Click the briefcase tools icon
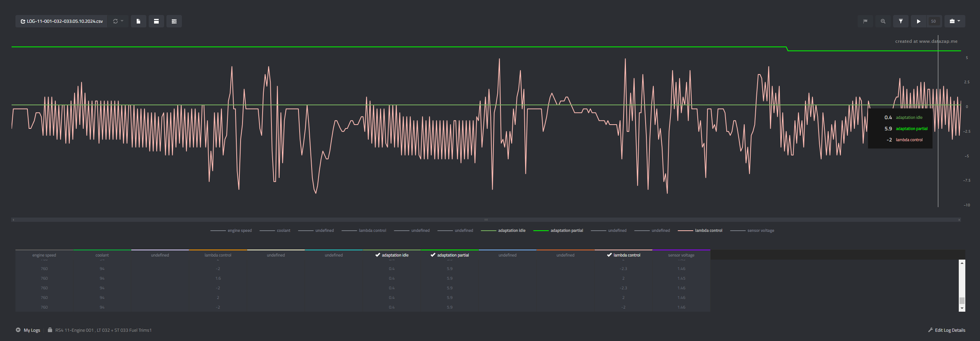This screenshot has width=980, height=341. click(952, 21)
